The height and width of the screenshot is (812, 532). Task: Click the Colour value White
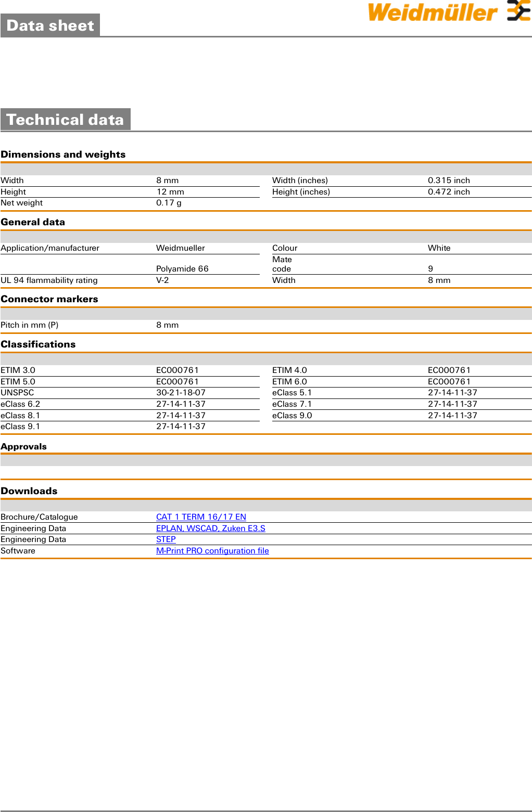pos(439,248)
